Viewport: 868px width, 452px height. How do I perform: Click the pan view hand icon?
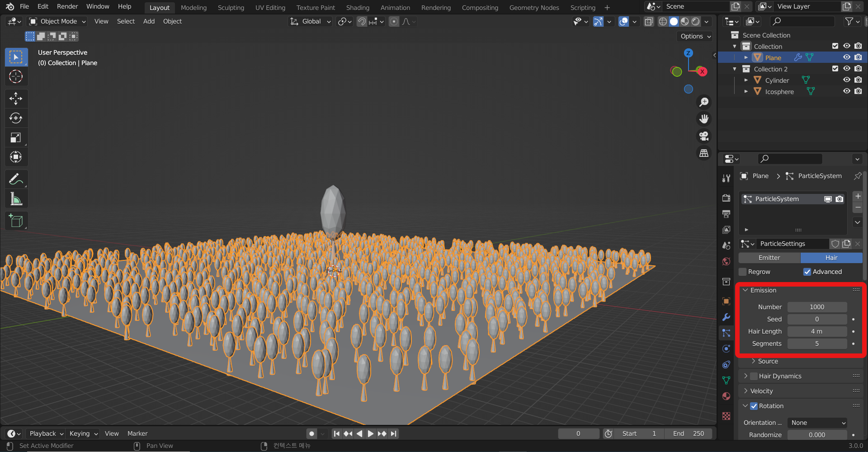tap(704, 119)
